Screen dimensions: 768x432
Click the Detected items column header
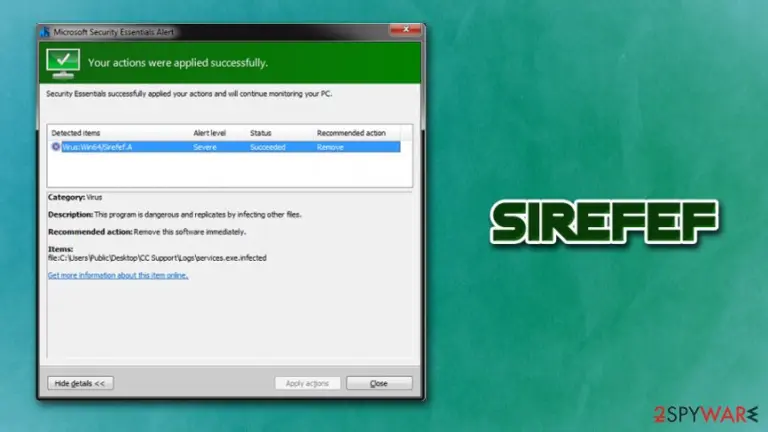tap(75, 133)
